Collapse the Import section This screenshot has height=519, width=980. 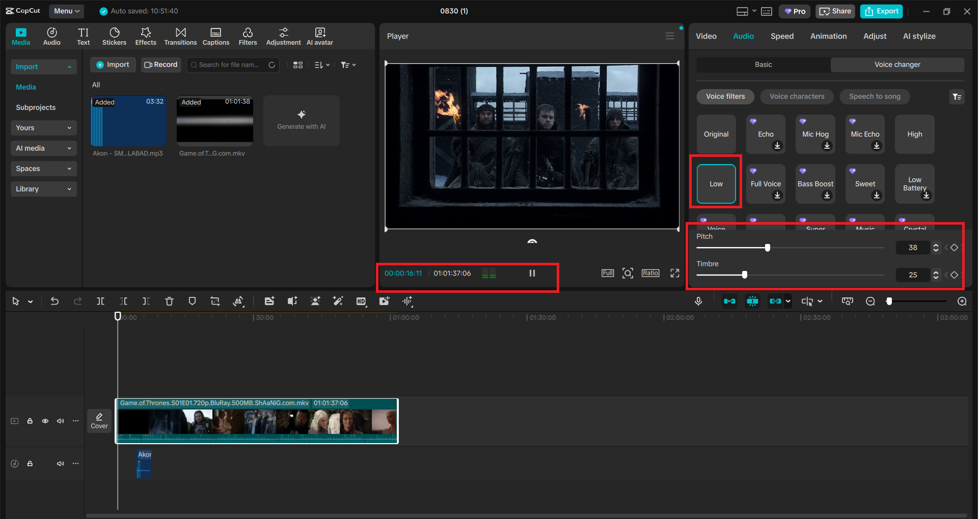[x=43, y=67]
